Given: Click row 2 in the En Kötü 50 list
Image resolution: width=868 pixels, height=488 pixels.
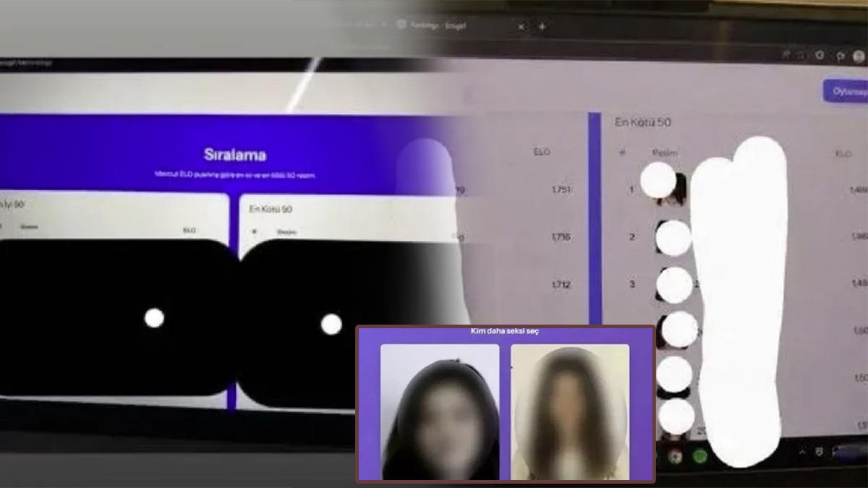Looking at the screenshot, I should 631,237.
